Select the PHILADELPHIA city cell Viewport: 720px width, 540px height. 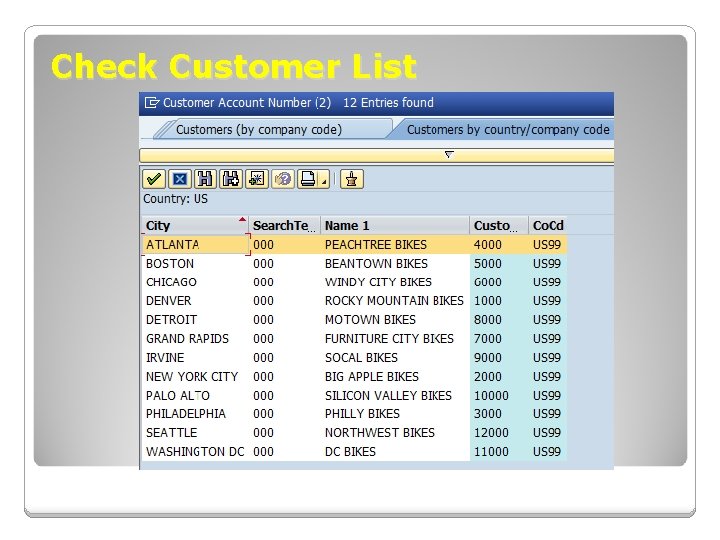point(196,414)
